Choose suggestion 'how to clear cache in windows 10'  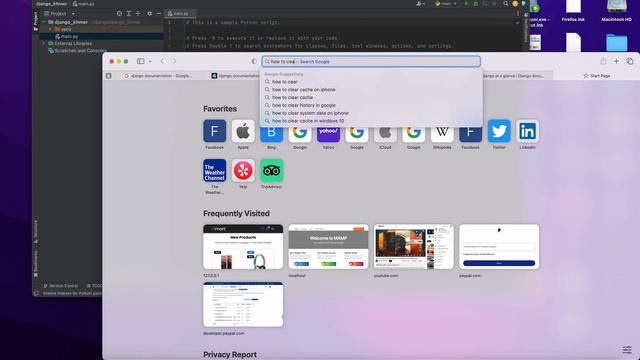371,121
